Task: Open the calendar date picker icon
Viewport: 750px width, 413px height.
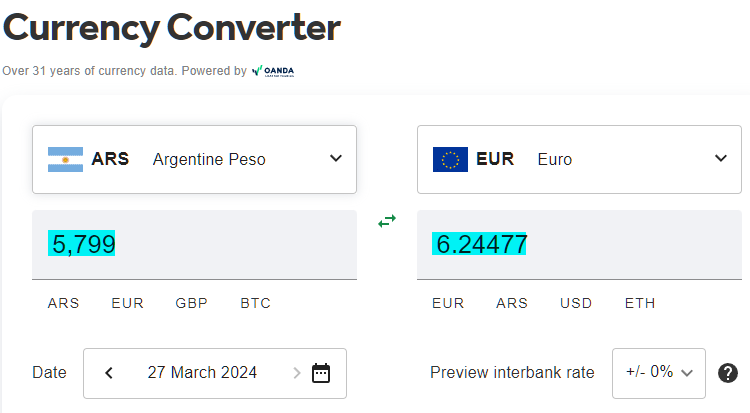Action: [321, 373]
